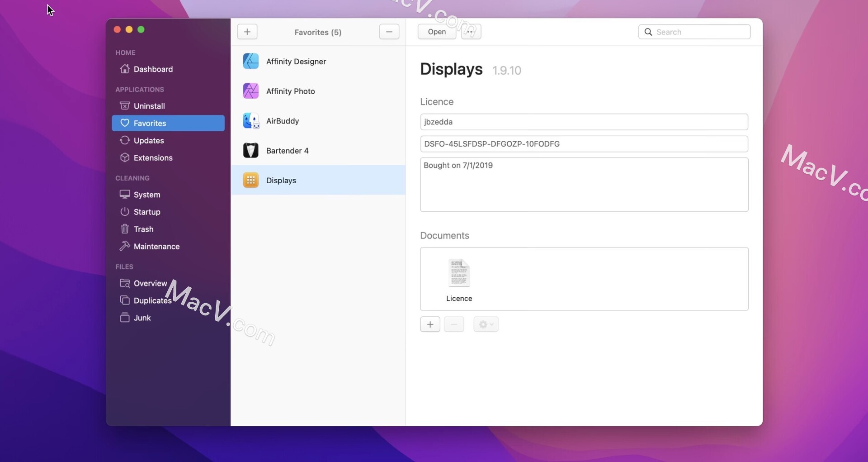Open the Maintenance section

pos(168,246)
